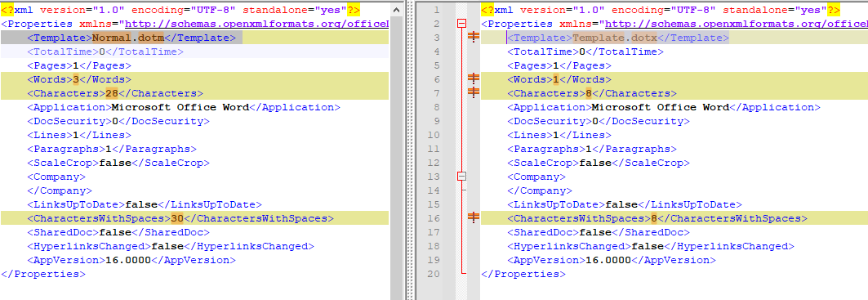Screen dimensions: 868x300
Task: Open the schemas.openxmlformats.org link in right pane
Action: point(737,24)
